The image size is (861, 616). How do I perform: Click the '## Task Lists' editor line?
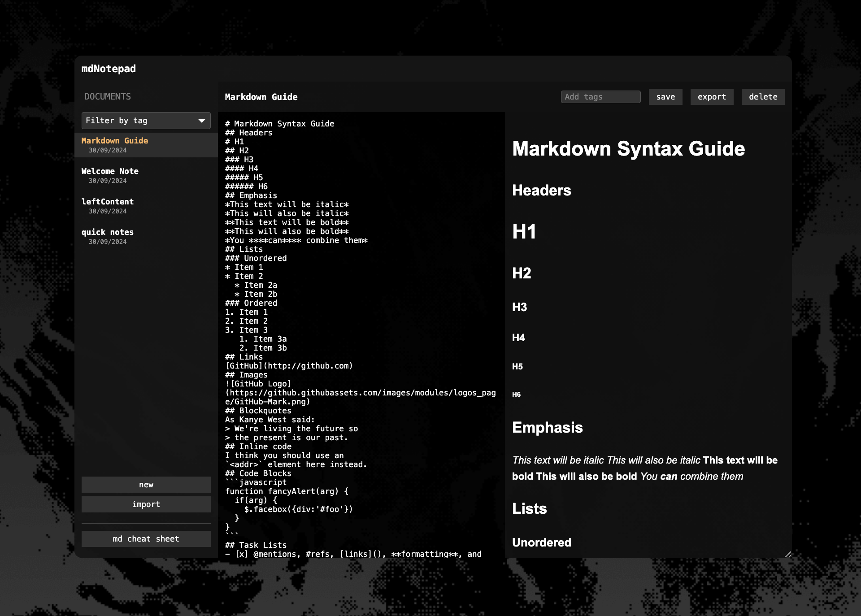coord(256,545)
